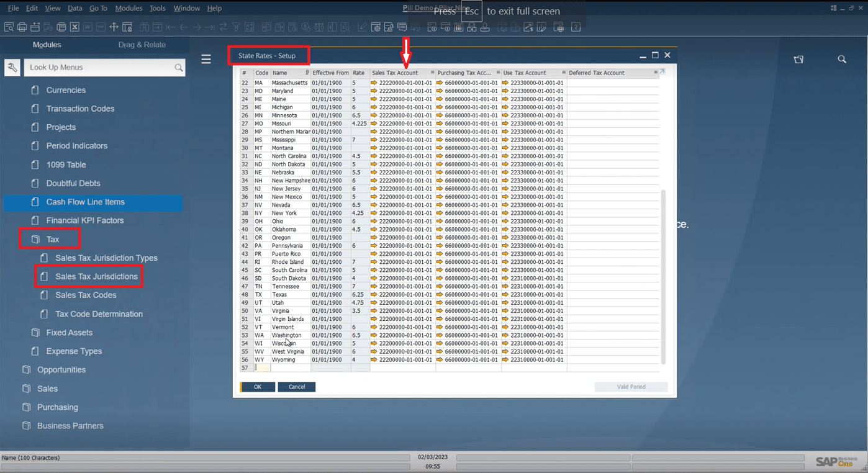The width and height of the screenshot is (868, 473).
Task: Click the magnifying glass search icon top right
Action: click(842, 60)
